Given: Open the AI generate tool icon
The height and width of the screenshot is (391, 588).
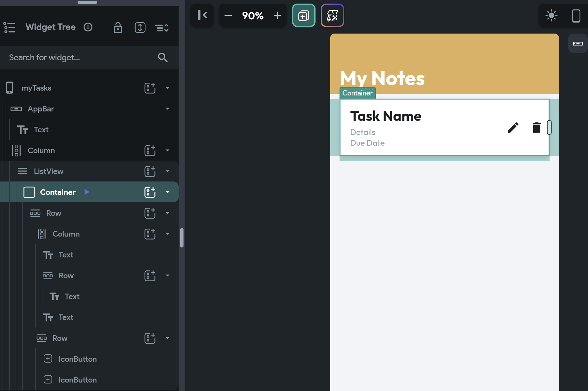Looking at the screenshot, I should coord(332,15).
